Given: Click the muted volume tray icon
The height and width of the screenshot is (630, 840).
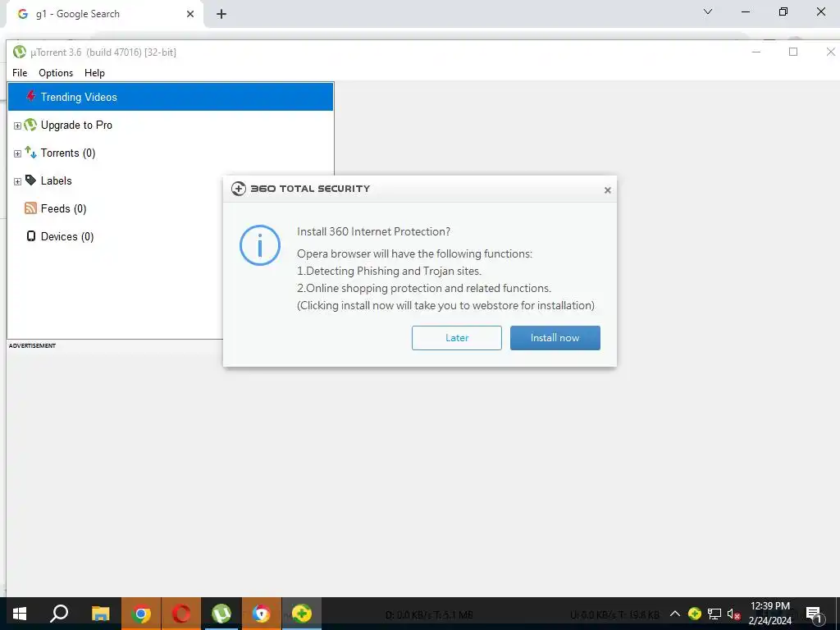Looking at the screenshot, I should [733, 614].
